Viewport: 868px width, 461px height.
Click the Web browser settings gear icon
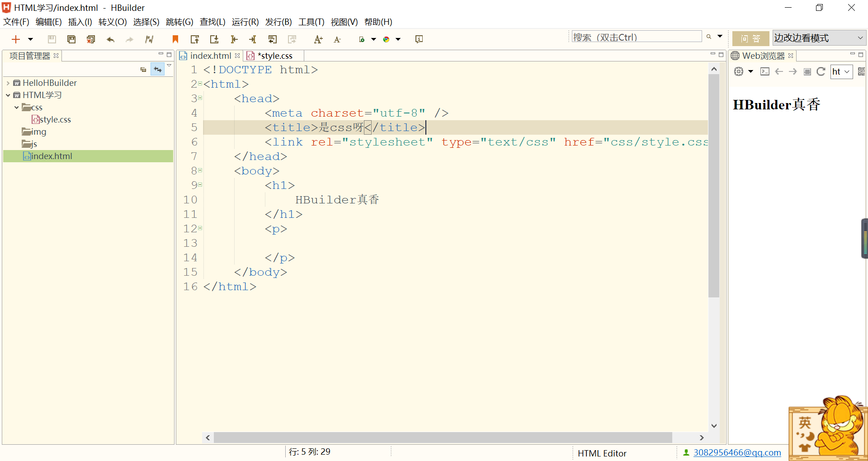coord(739,71)
